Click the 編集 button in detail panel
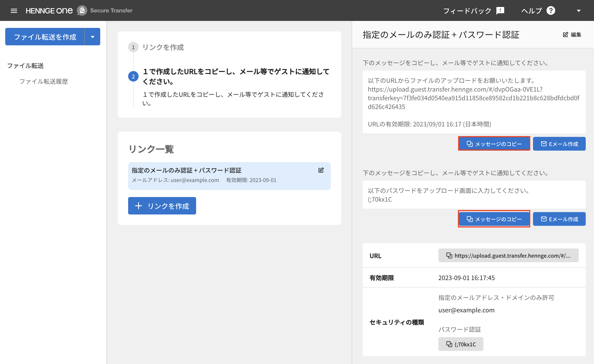Image resolution: width=594 pixels, height=364 pixels. pyautogui.click(x=572, y=35)
